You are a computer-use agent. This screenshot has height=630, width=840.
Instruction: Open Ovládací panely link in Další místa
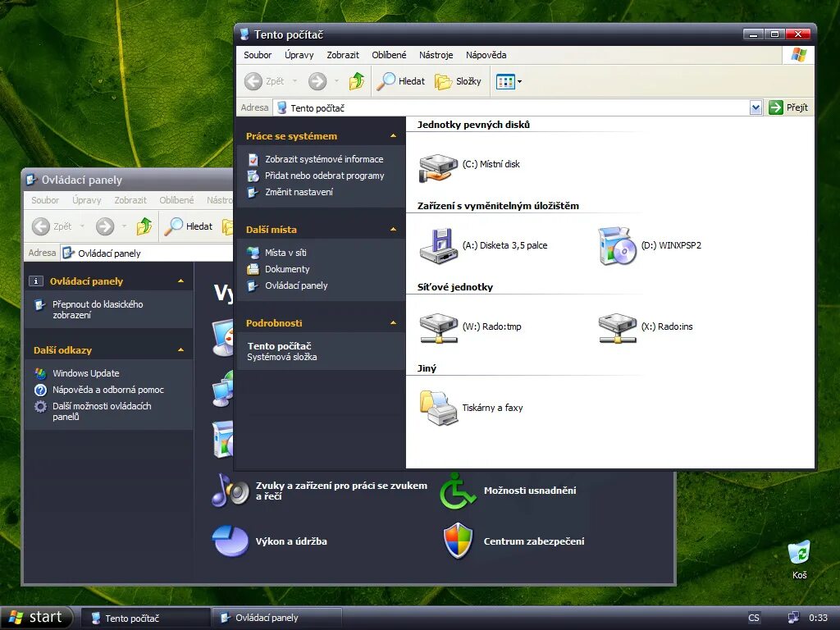click(x=296, y=285)
